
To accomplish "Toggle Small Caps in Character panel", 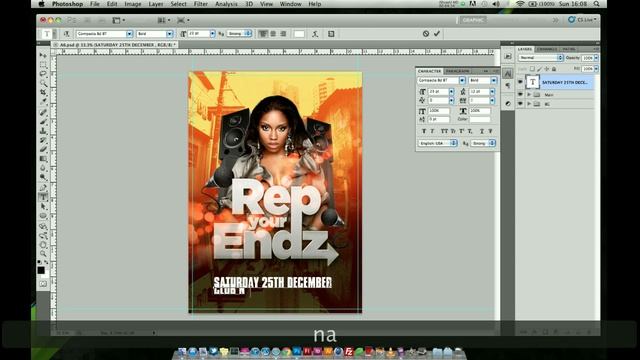I will (453, 131).
